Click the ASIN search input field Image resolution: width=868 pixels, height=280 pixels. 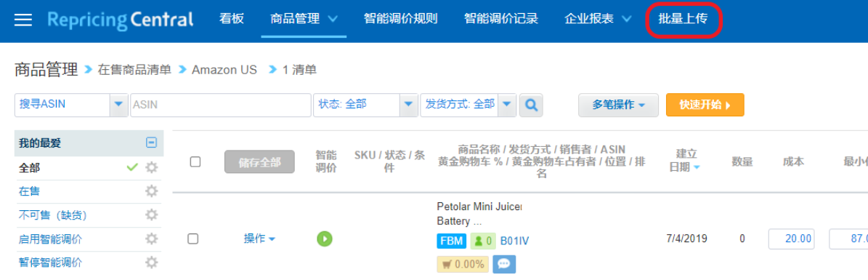coord(220,105)
